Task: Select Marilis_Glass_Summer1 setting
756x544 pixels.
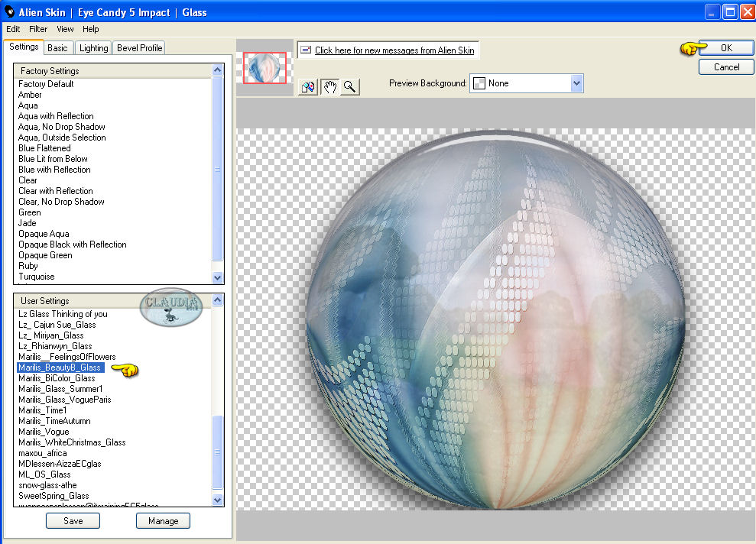Action: [x=60, y=389]
